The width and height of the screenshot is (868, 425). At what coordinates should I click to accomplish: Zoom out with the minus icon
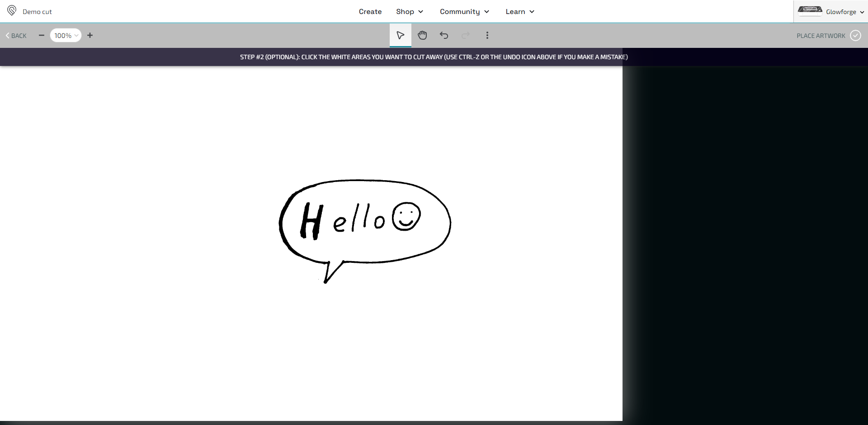tap(42, 35)
